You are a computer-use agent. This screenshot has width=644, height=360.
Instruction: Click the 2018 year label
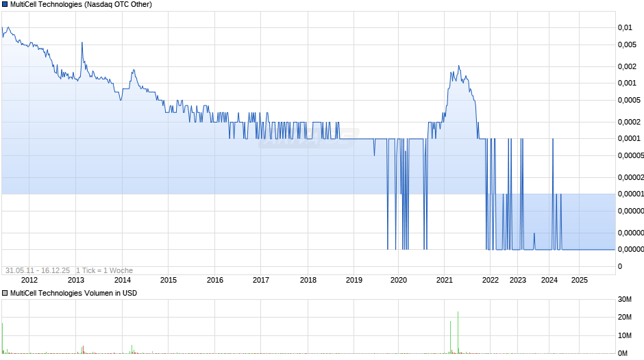(x=308, y=280)
